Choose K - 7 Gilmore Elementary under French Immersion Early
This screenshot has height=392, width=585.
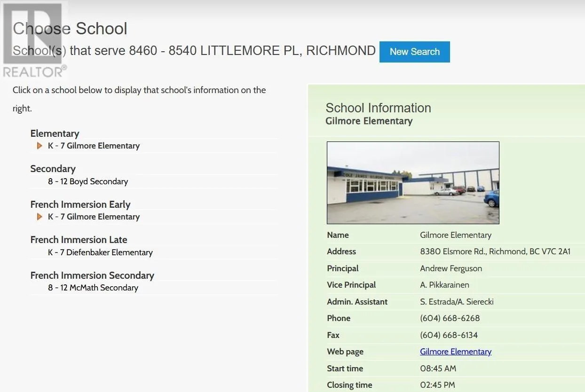[94, 217]
